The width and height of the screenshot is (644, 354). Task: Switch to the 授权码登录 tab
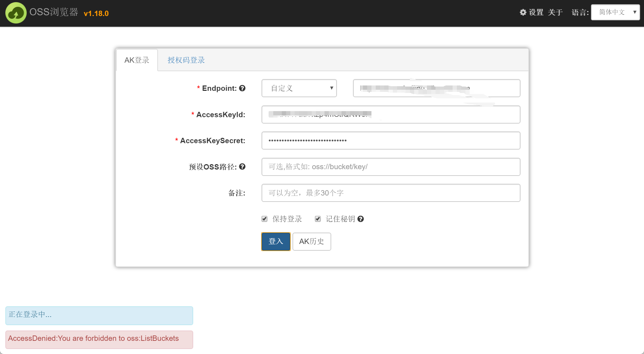[x=186, y=60]
